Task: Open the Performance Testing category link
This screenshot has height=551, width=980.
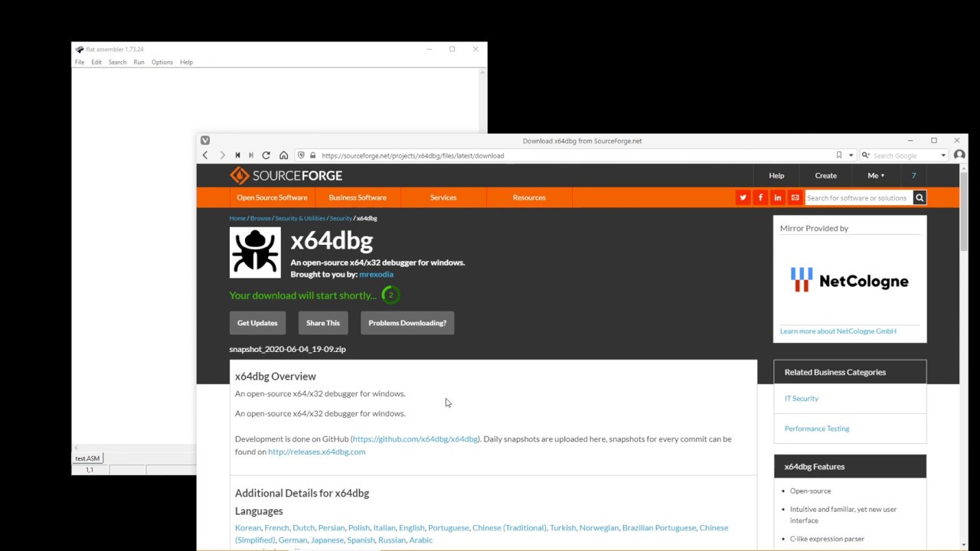Action: coord(817,429)
